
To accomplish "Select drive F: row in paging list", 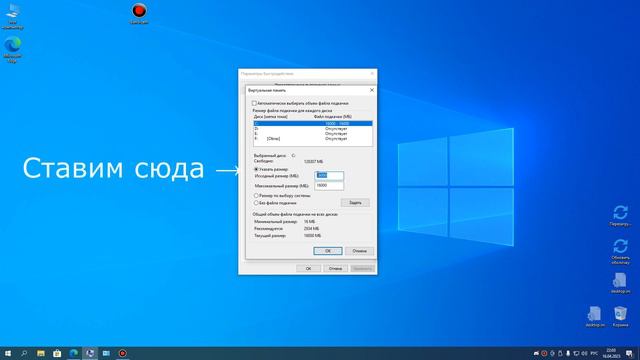I will 313,139.
